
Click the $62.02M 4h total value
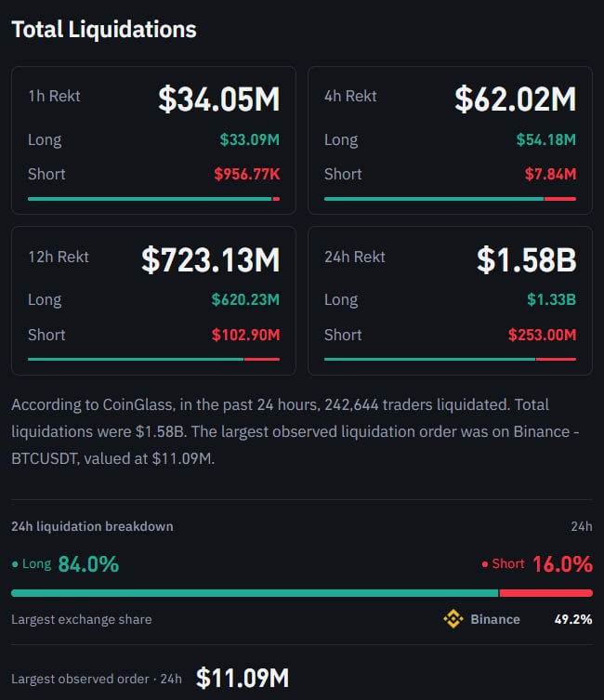pyautogui.click(x=515, y=99)
